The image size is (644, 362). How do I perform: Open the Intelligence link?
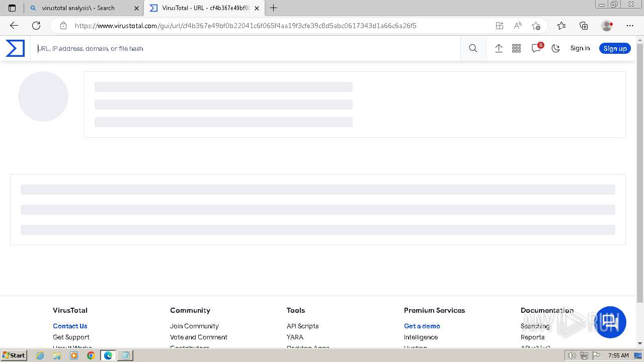[421, 337]
